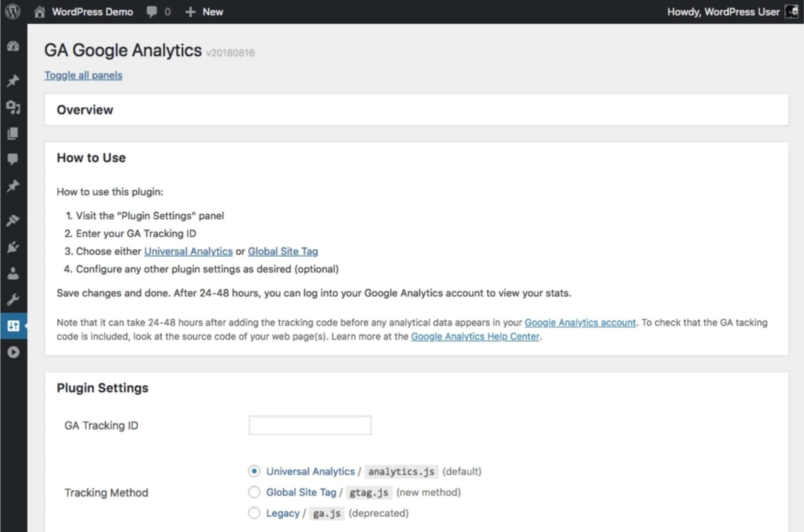Click the plus New icon in admin bar

[190, 12]
